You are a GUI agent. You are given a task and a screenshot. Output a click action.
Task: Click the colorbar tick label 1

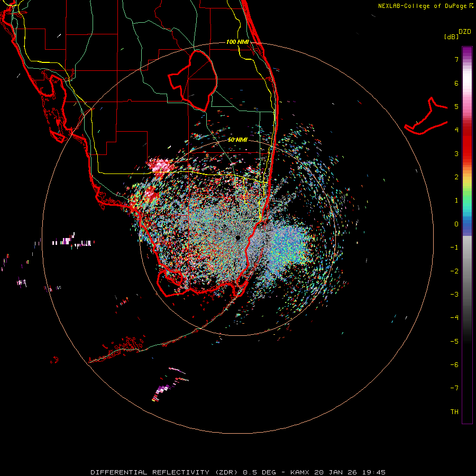coord(456,200)
